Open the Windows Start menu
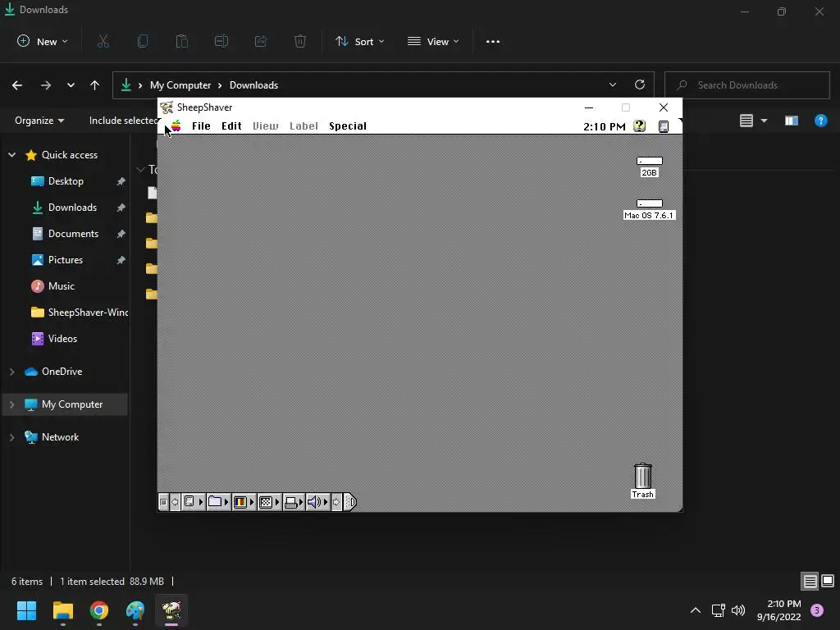The image size is (840, 630). click(x=26, y=610)
